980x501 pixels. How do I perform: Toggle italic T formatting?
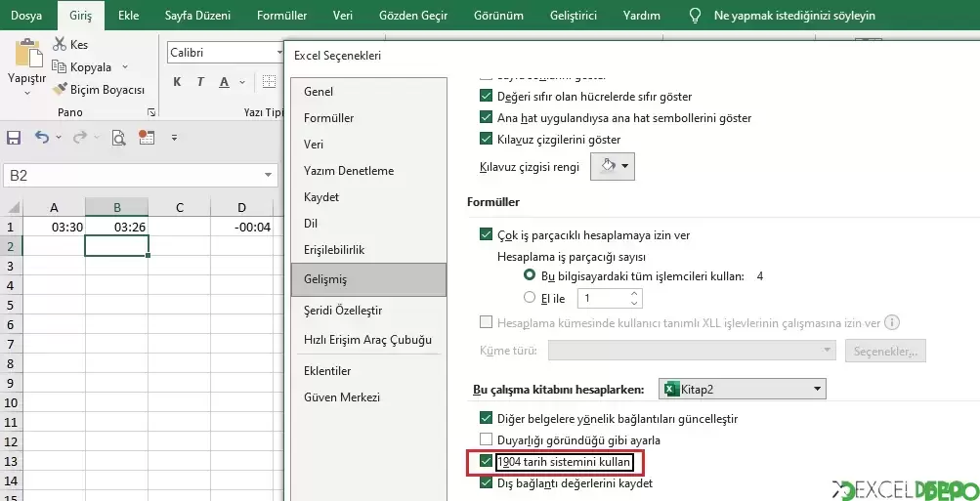200,82
